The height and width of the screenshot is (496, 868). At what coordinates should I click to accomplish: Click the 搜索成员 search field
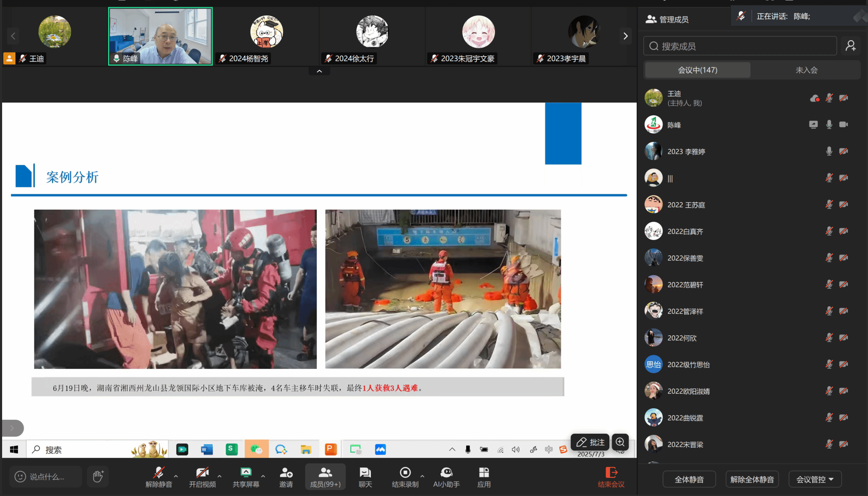pos(740,46)
